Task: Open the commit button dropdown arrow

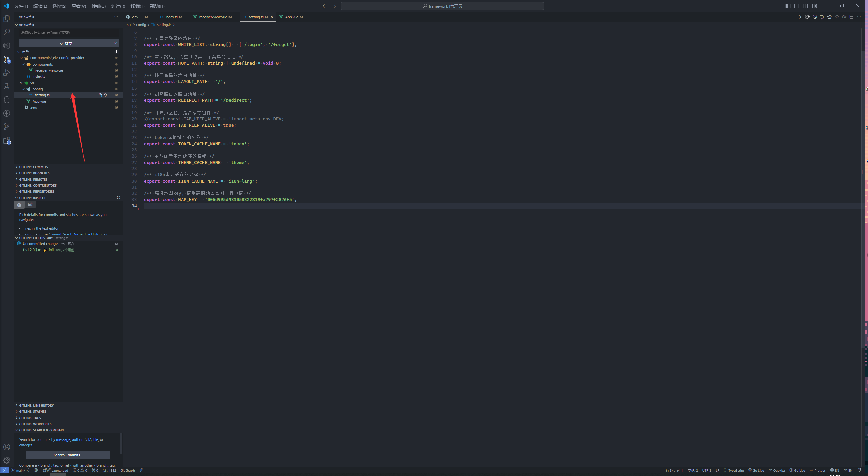Action: [115, 43]
